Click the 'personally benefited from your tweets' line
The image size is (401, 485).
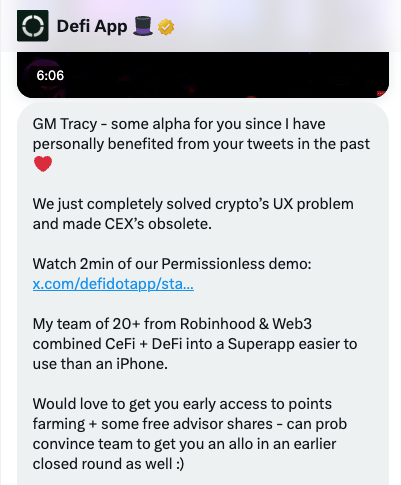[x=201, y=144]
